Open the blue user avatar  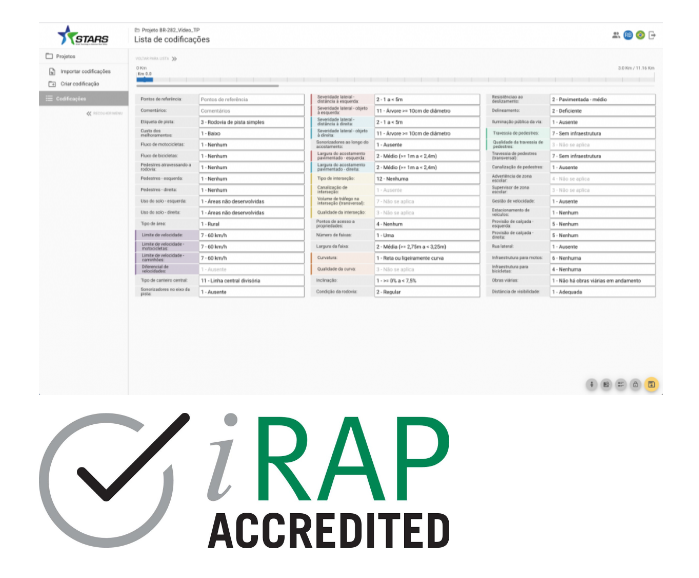tap(628, 35)
